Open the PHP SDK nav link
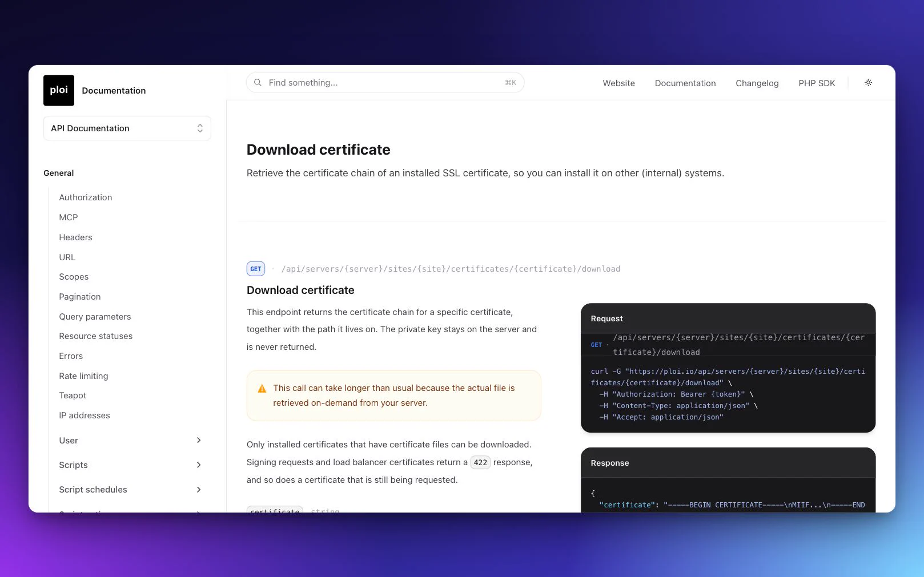The width and height of the screenshot is (924, 577). [x=817, y=83]
